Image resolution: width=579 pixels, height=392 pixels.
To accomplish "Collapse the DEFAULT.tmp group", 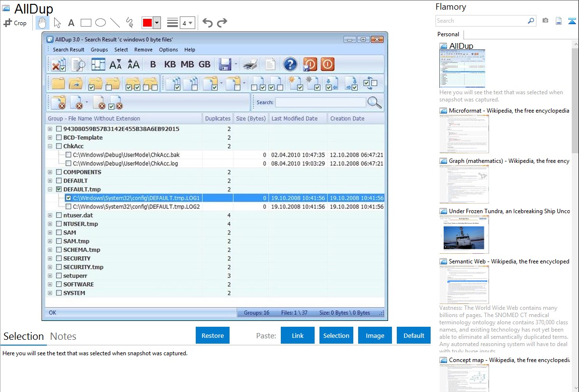I will [x=50, y=189].
